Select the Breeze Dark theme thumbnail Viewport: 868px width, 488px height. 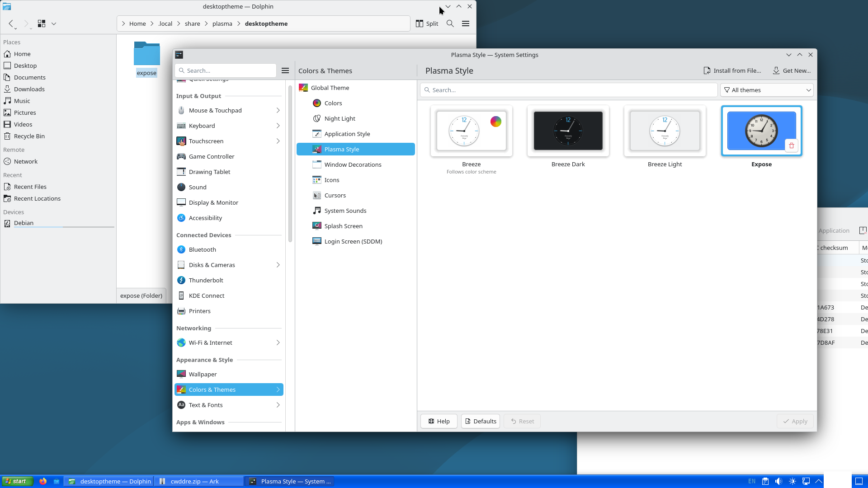click(568, 131)
